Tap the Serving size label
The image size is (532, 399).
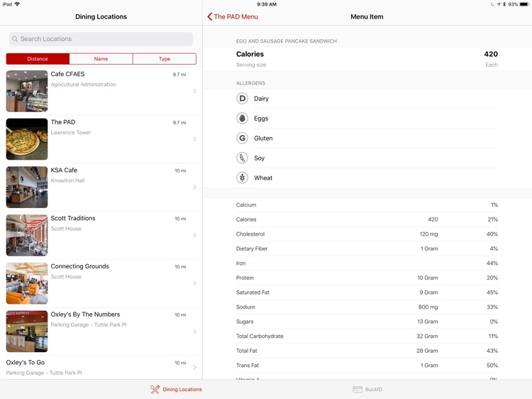click(x=251, y=65)
